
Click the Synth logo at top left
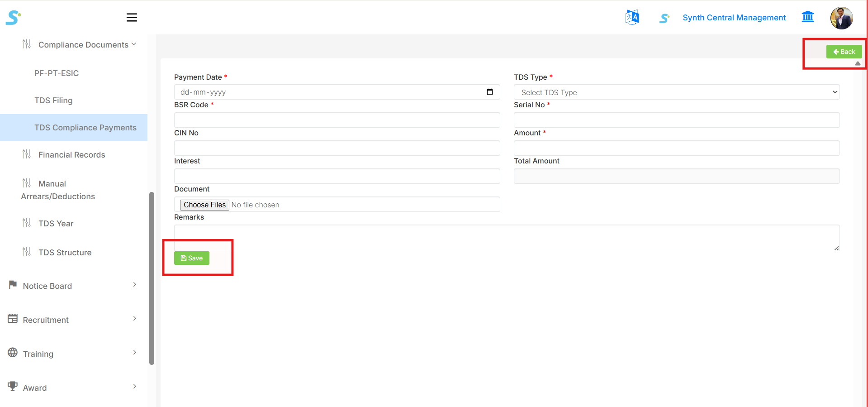[13, 18]
